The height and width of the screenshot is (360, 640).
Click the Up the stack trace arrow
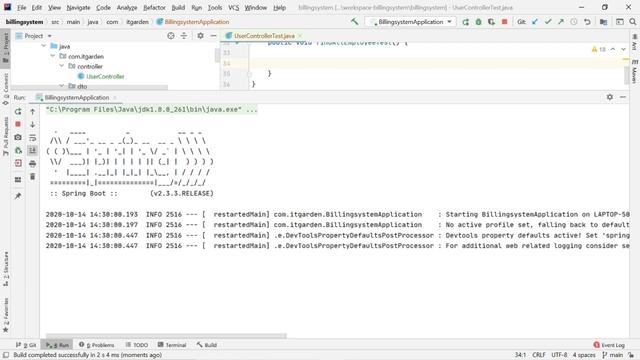click(x=33, y=111)
